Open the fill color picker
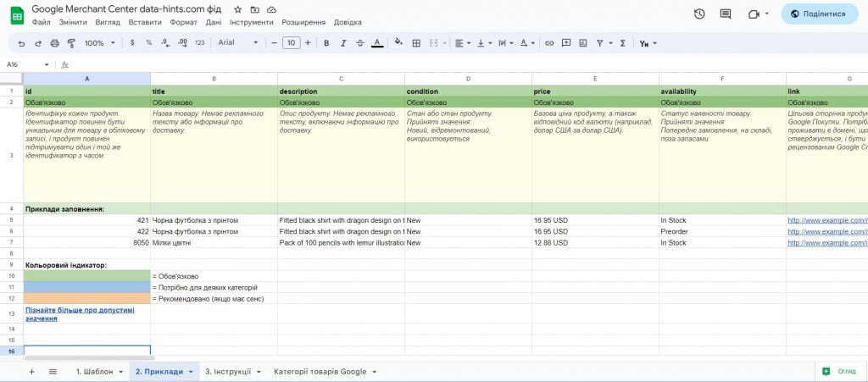The height and width of the screenshot is (382, 868). [x=398, y=42]
